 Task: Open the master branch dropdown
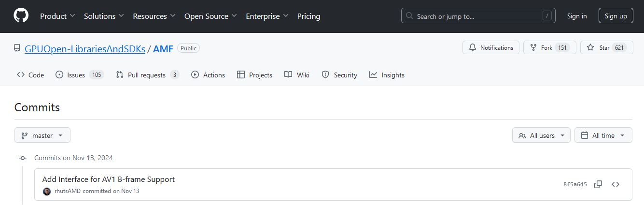tap(42, 135)
